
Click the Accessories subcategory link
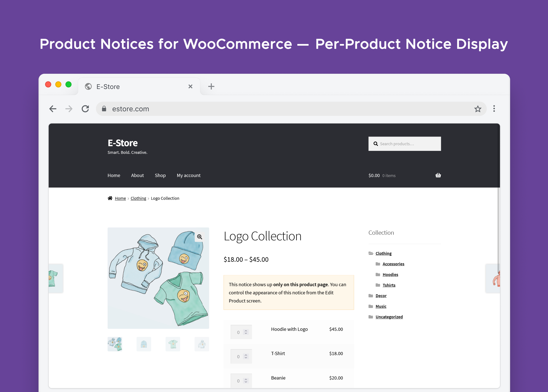click(x=392, y=263)
